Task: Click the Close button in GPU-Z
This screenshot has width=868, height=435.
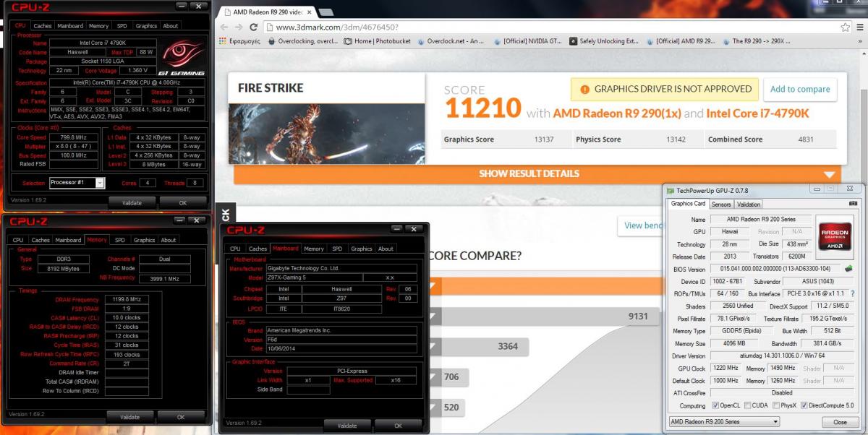Action: pos(840,422)
